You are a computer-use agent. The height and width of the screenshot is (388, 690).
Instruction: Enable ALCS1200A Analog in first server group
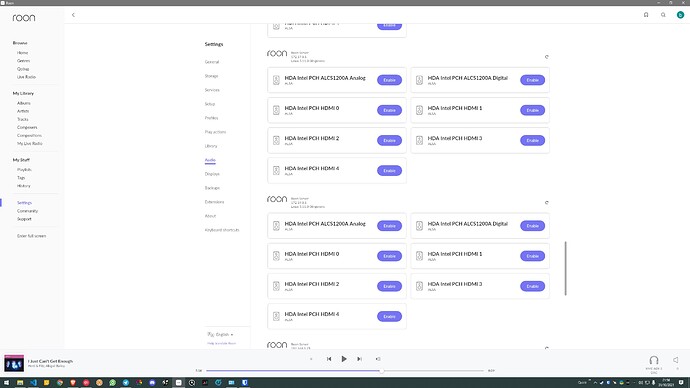point(389,80)
